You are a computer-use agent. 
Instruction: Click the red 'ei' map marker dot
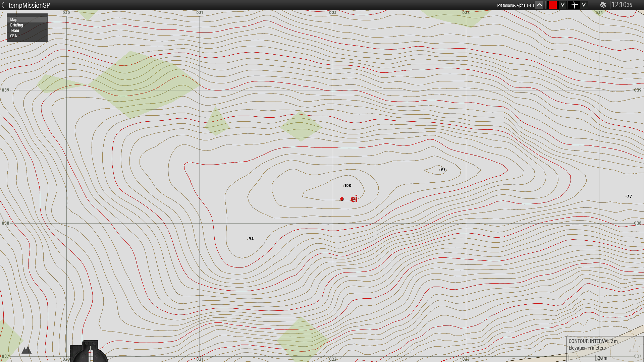342,199
